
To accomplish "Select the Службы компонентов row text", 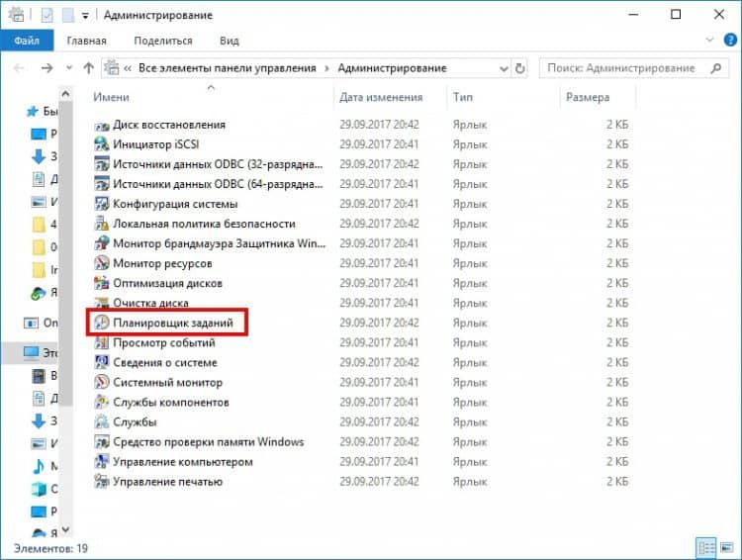I will [171, 403].
